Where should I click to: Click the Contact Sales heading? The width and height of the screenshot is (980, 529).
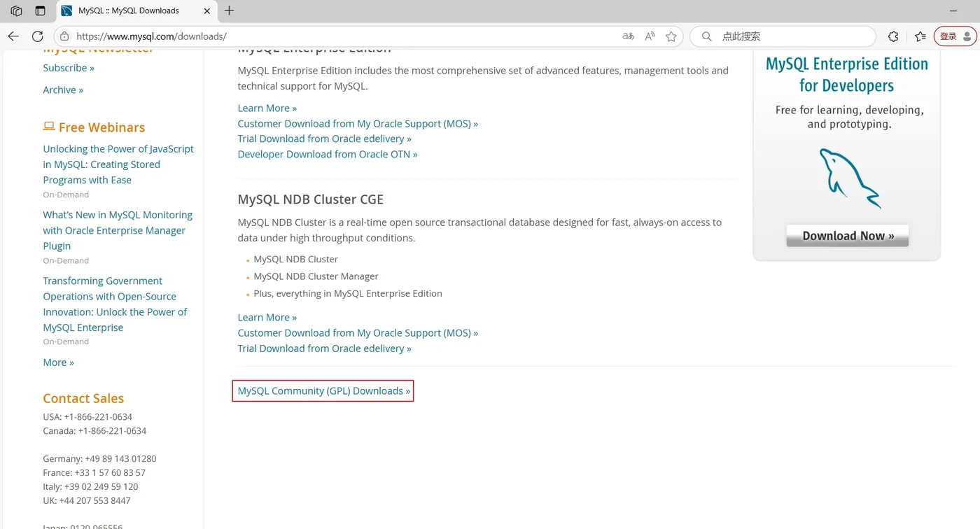coord(83,398)
